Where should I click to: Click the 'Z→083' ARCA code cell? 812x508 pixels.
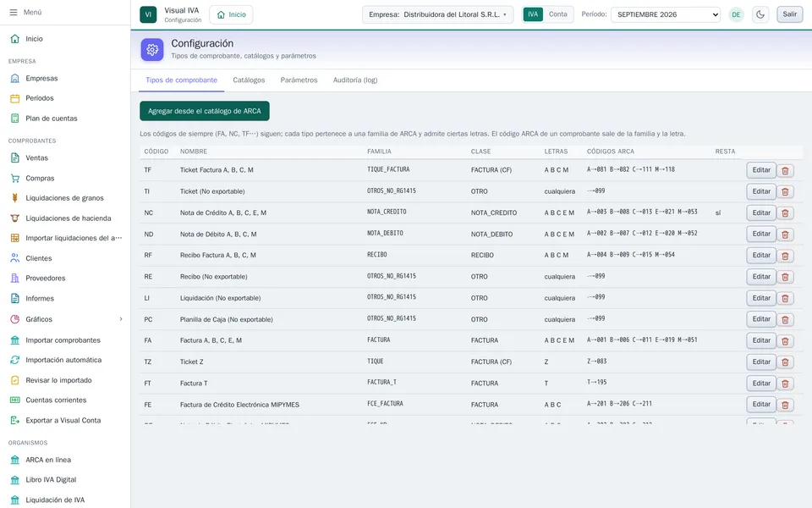pos(597,362)
